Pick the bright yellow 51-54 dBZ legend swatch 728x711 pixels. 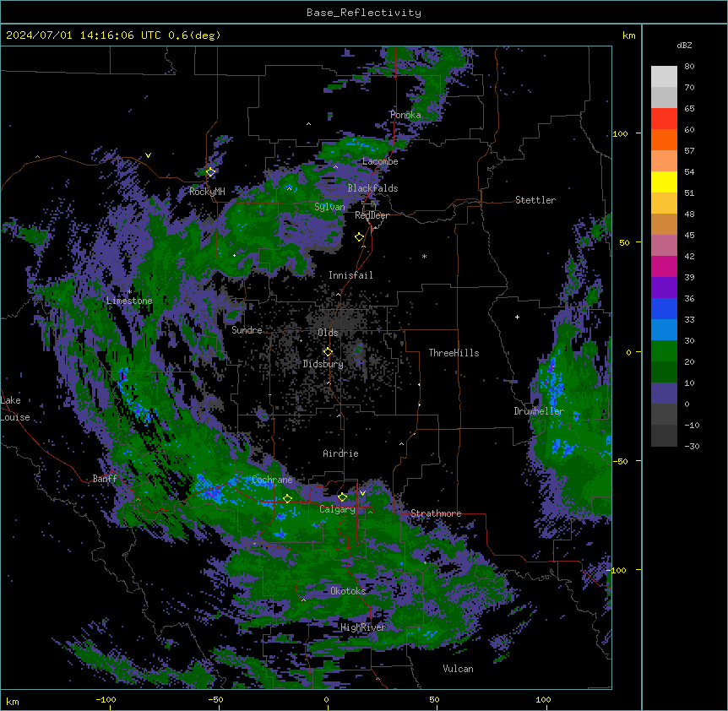664,182
